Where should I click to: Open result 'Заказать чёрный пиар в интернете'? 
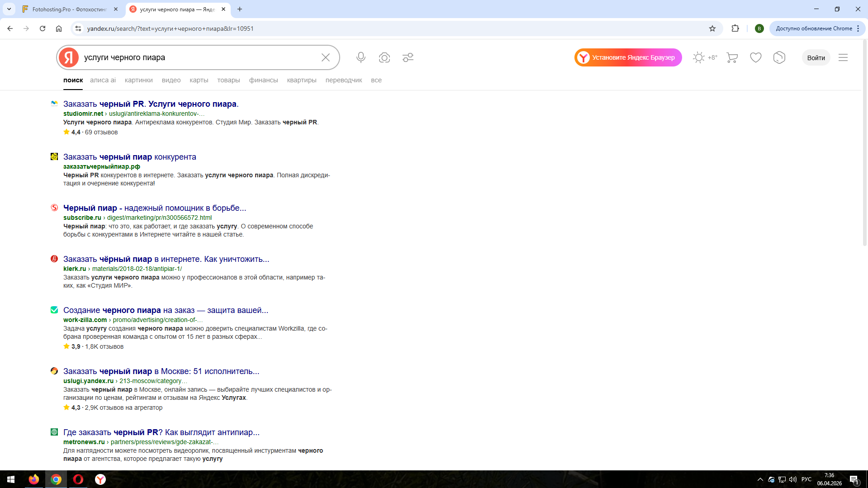[166, 259]
